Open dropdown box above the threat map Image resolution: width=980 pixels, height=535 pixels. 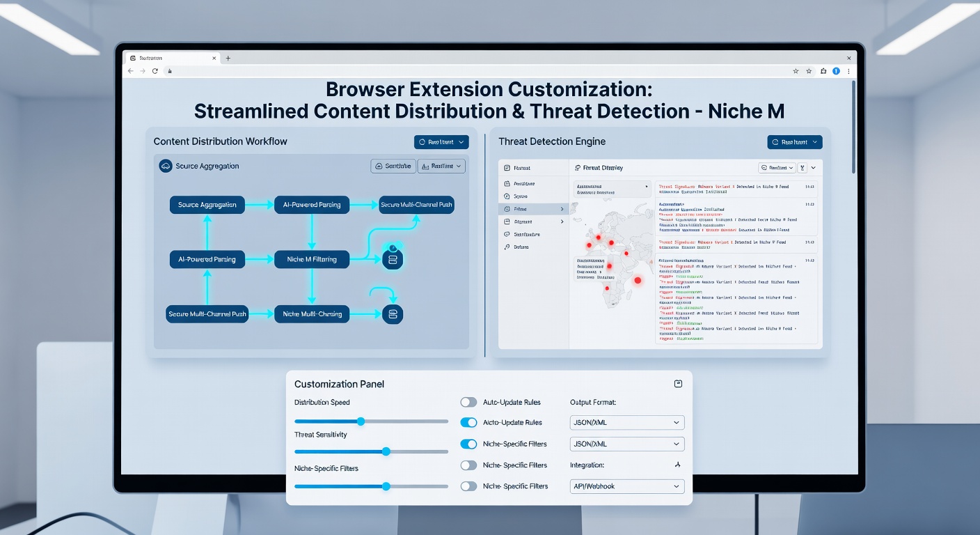click(x=612, y=189)
